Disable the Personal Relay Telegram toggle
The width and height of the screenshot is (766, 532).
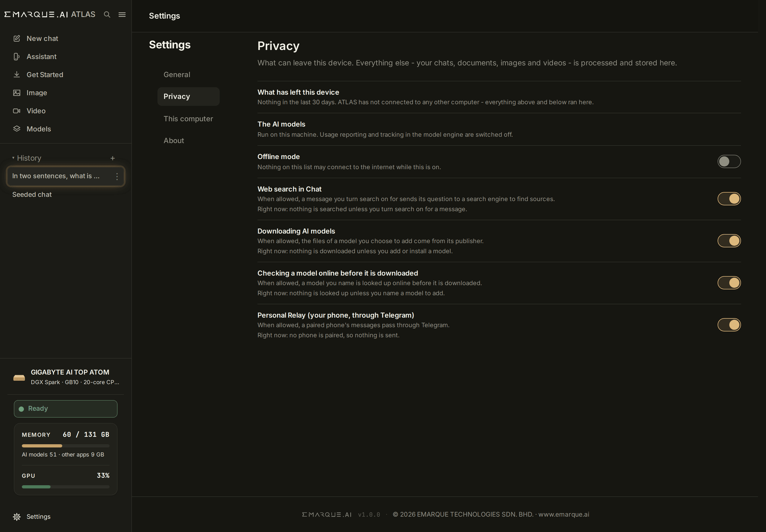point(729,325)
